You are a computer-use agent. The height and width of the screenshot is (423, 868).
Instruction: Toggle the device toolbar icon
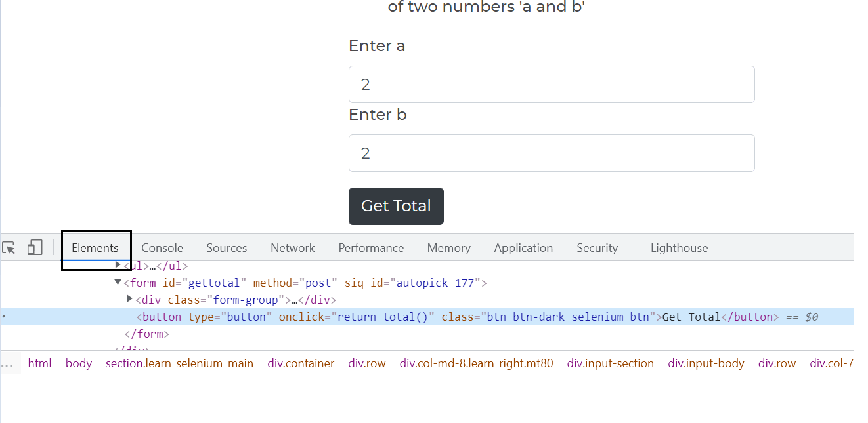35,248
